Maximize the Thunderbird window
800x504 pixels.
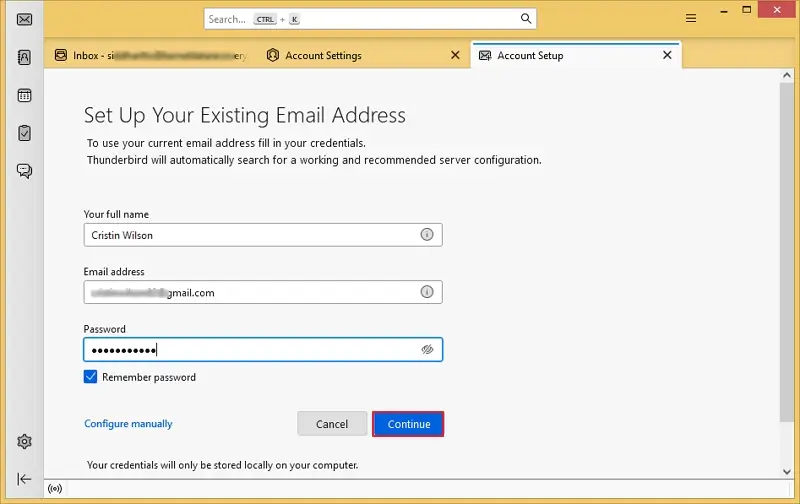(746, 10)
